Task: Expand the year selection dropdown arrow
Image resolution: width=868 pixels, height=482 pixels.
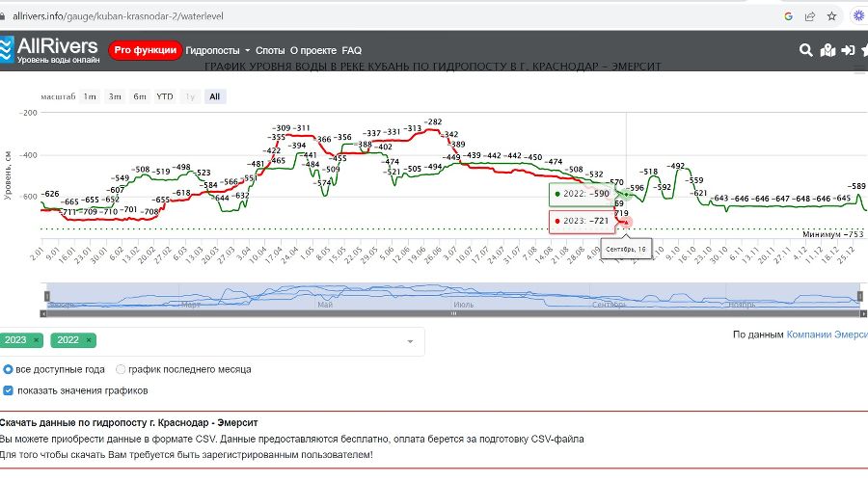Action: click(x=410, y=341)
